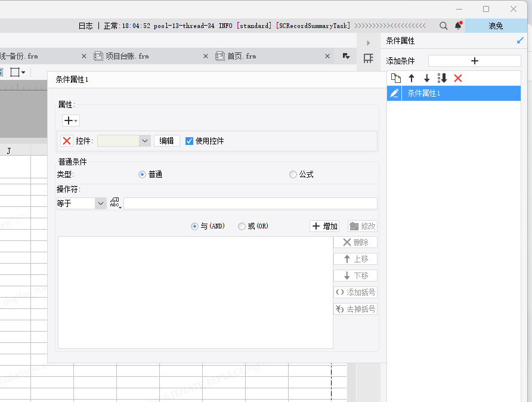Close the 线-备份.frm tab
Screen dimensions: 532x402
(84, 56)
